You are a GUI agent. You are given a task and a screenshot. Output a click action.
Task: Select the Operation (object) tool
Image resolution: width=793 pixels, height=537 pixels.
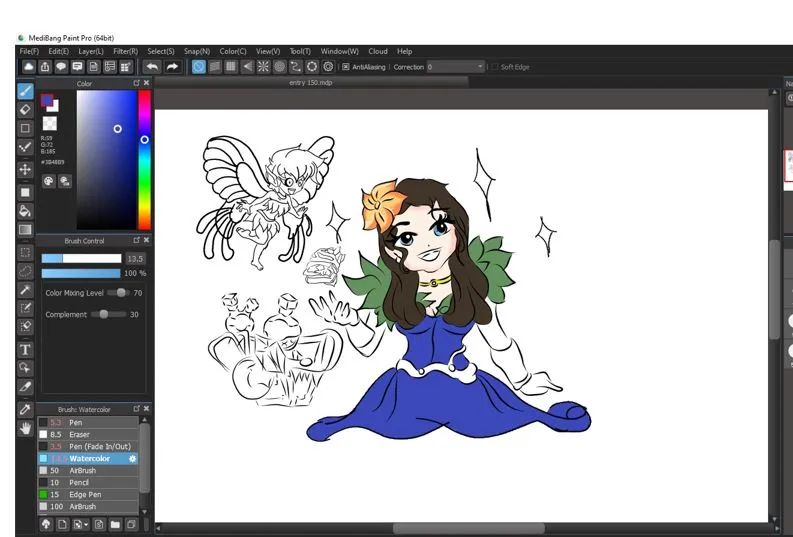25,368
